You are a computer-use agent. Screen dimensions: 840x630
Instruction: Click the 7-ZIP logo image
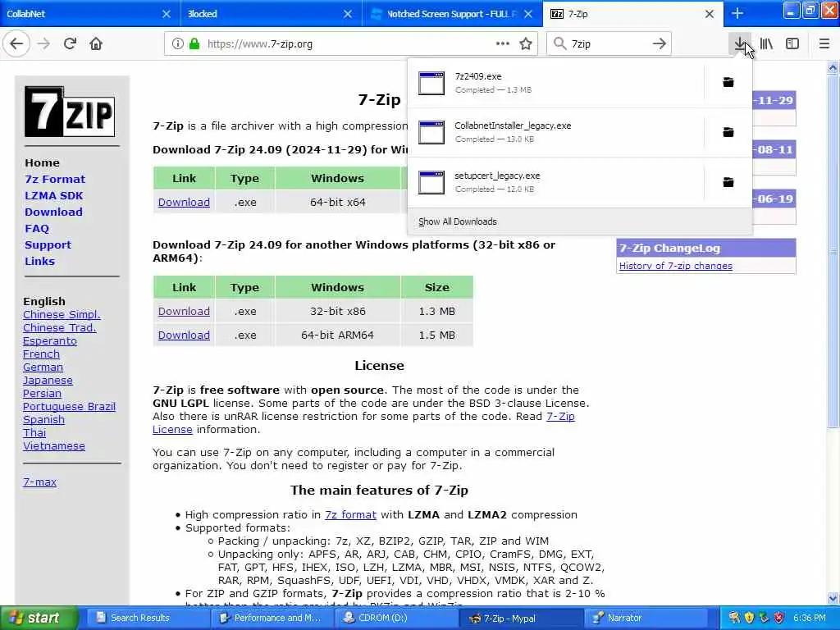(x=70, y=112)
